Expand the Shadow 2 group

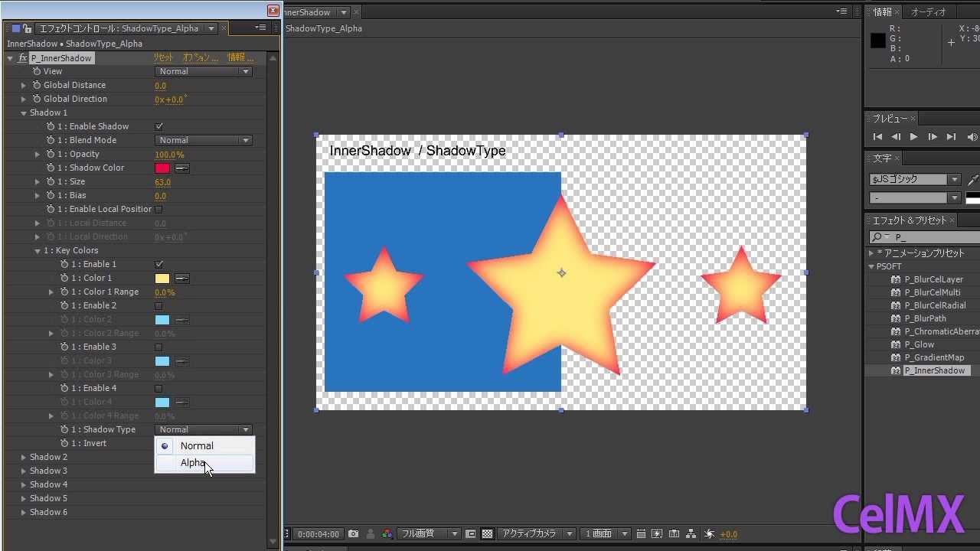coord(24,457)
